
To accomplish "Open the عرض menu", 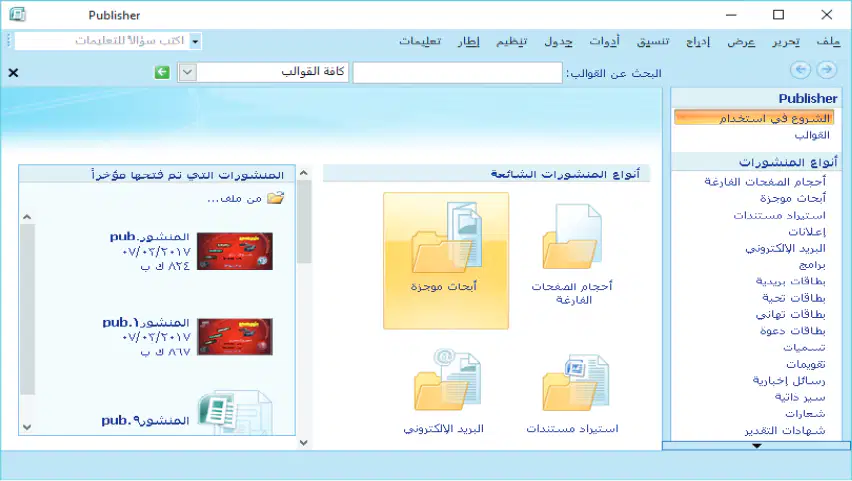I will click(x=741, y=41).
